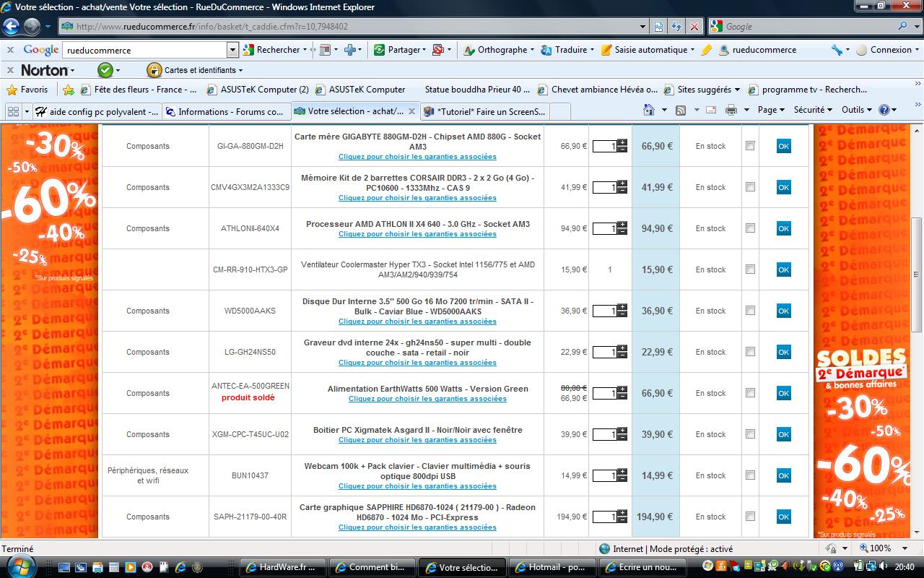The width and height of the screenshot is (924, 578).
Task: Tick the checkbox for AMD Athlon II X4 640
Action: (x=750, y=228)
